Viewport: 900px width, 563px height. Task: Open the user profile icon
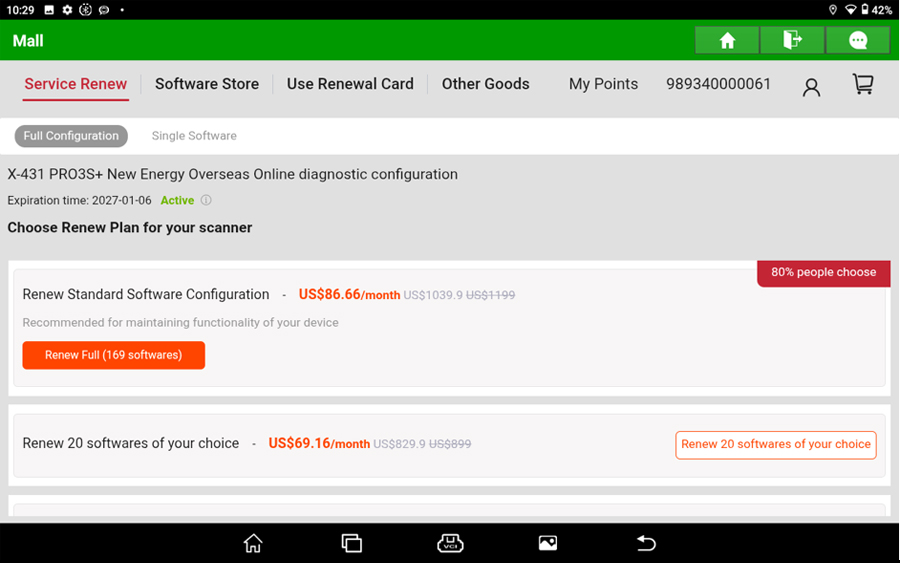pyautogui.click(x=811, y=87)
